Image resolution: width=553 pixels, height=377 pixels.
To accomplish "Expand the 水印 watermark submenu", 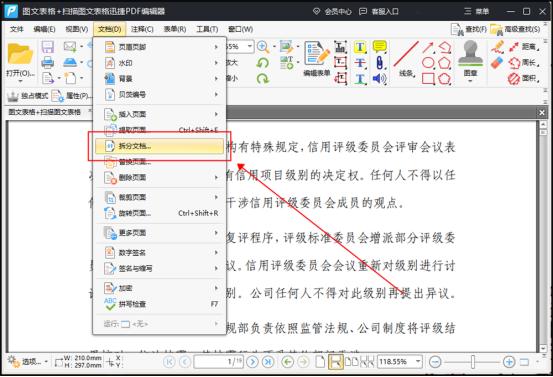I will [160, 63].
